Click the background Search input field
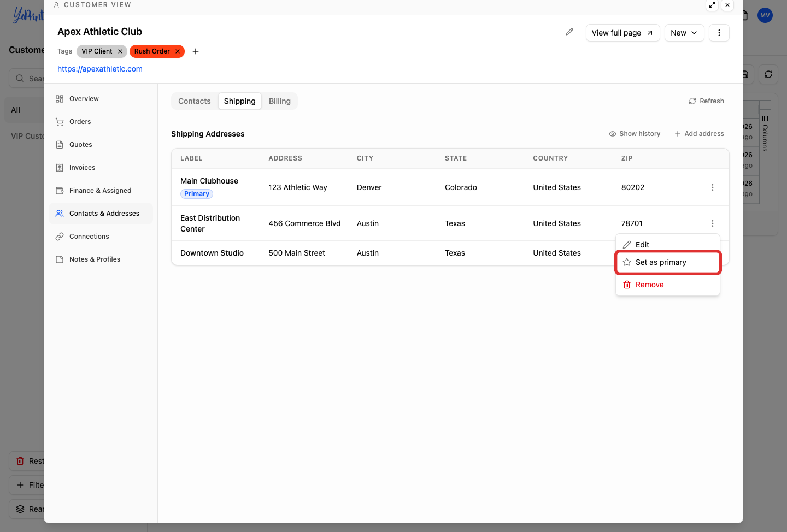 pos(27,78)
